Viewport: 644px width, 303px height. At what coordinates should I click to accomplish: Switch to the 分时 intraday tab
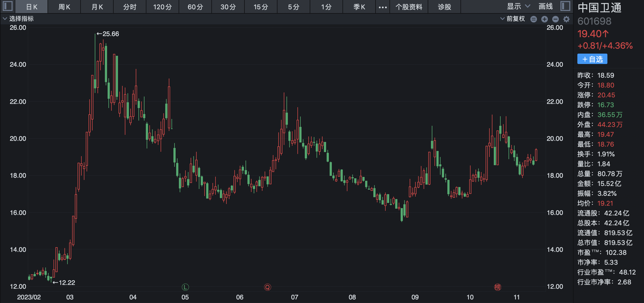pyautogui.click(x=129, y=7)
